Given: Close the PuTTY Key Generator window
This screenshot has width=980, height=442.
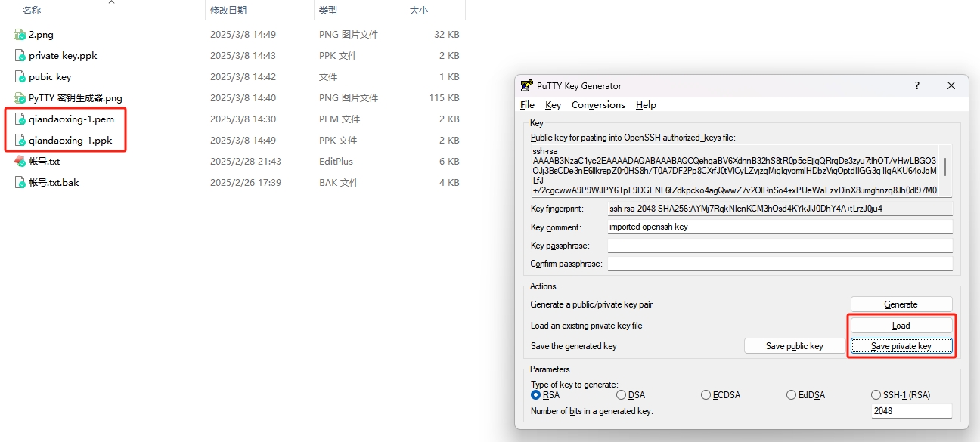Looking at the screenshot, I should tap(952, 86).
